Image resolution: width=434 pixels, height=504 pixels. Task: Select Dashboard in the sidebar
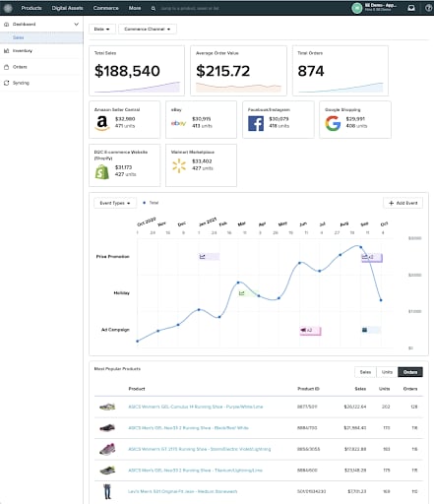24,24
